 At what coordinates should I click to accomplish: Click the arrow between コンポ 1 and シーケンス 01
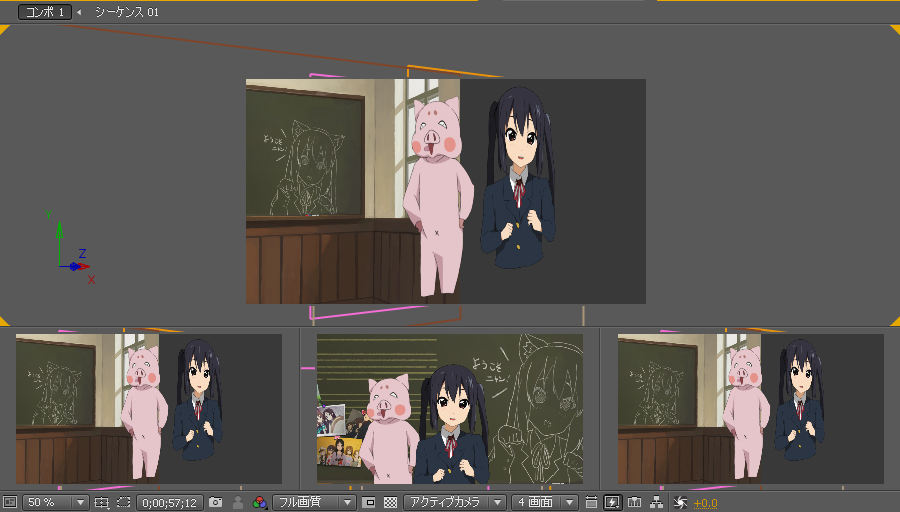point(79,12)
